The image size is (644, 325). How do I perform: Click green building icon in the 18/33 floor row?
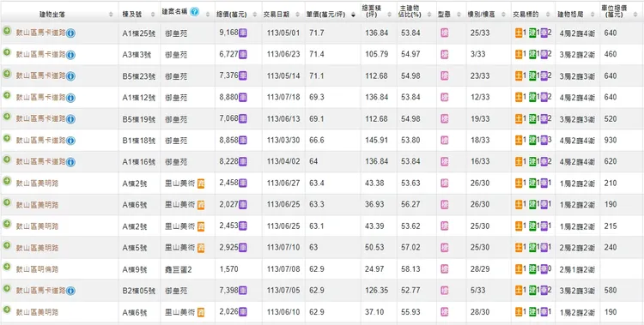click(532, 140)
